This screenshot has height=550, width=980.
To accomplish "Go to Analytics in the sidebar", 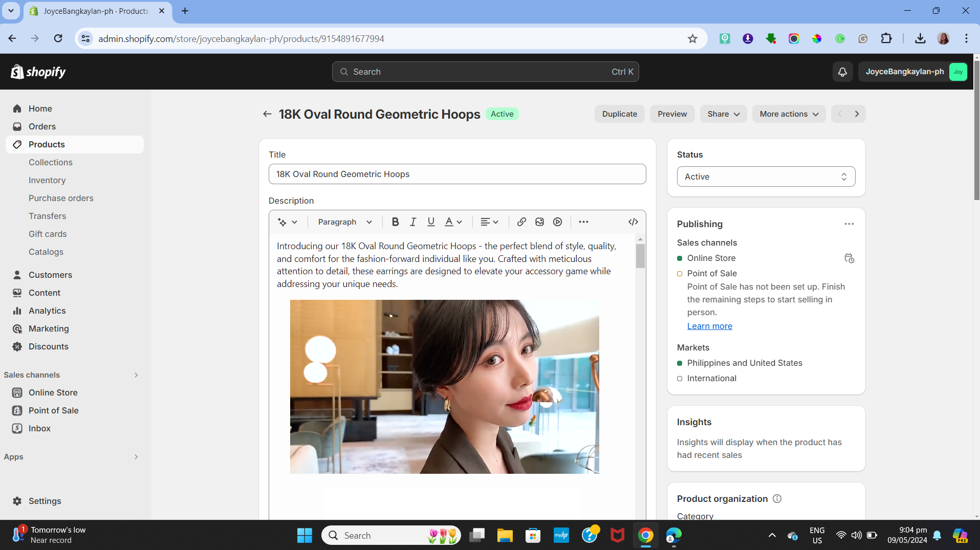I will 47,311.
